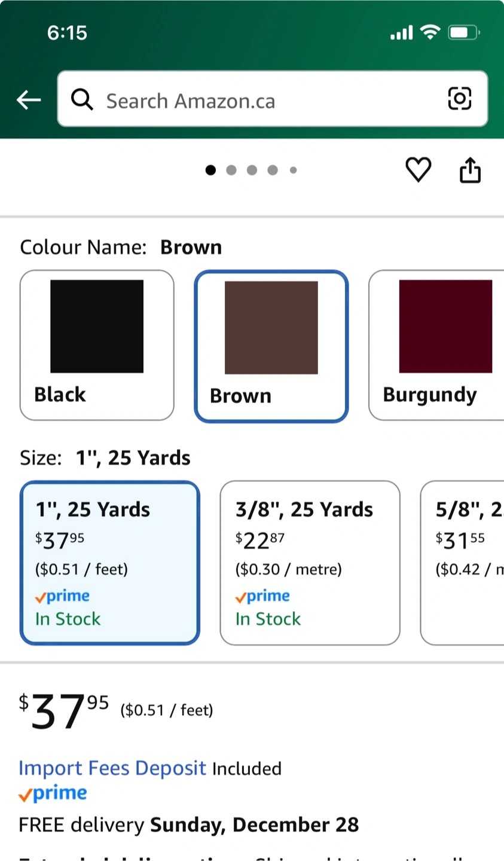Tap Prime badge in 1" size card
Viewport: 504px width, 861px height.
[62, 596]
